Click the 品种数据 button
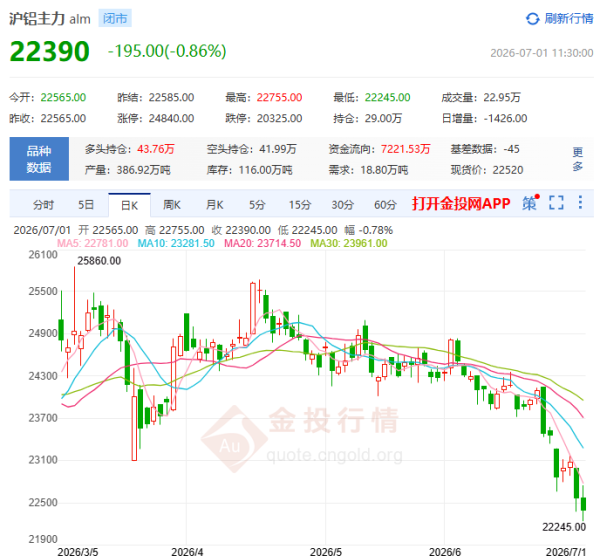 point(39,159)
